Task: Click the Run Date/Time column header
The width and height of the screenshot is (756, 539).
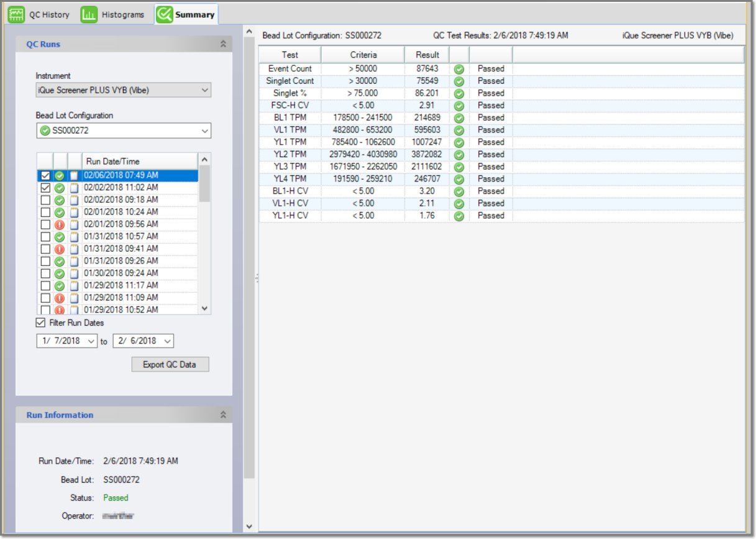Action: [140, 162]
